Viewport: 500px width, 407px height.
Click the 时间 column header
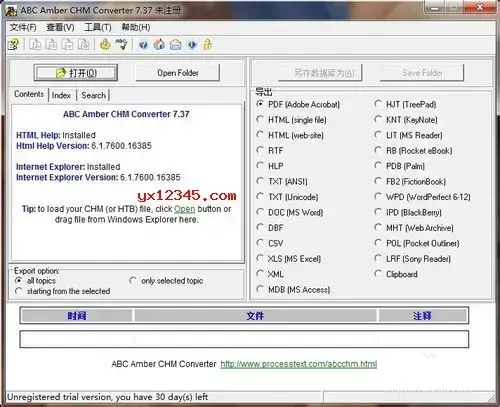(77, 316)
